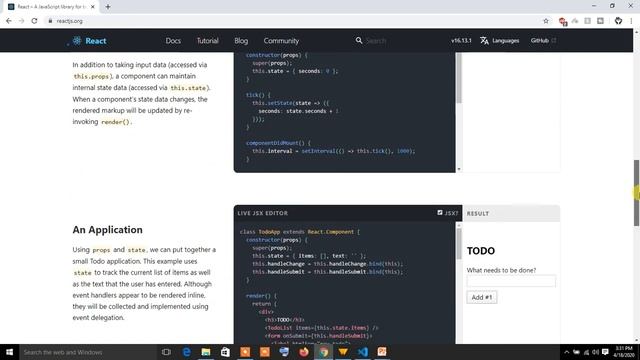
Task: Switch to Chrome on the taskbar
Action: [x=323, y=352]
